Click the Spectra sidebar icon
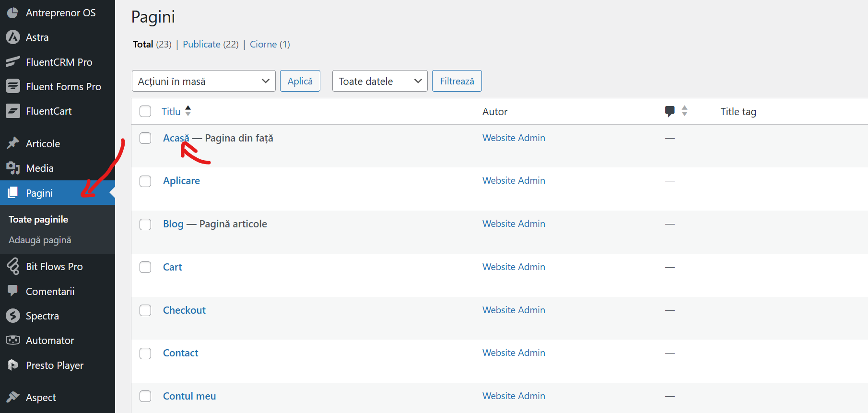This screenshot has height=413, width=868. coord(13,316)
